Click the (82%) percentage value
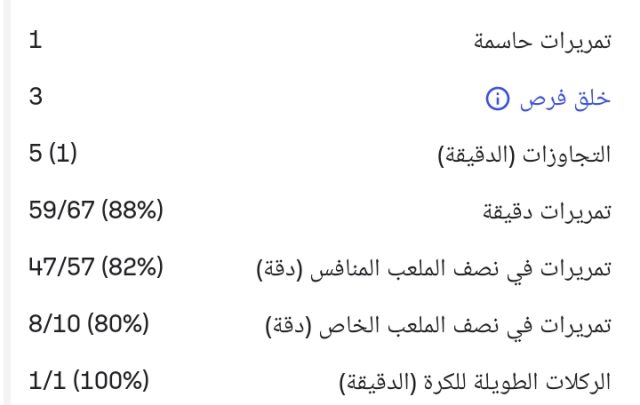The width and height of the screenshot is (640, 405). 133,267
